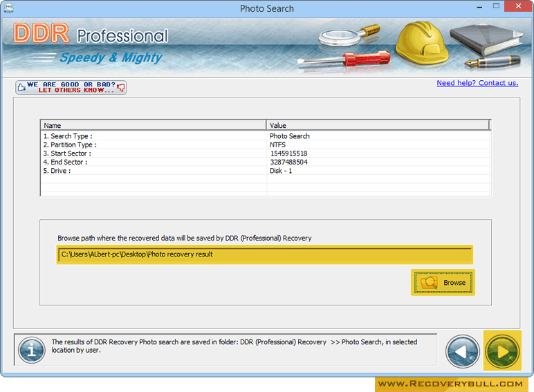
Task: Select the '5. Drive :' row
Action: (x=266, y=171)
